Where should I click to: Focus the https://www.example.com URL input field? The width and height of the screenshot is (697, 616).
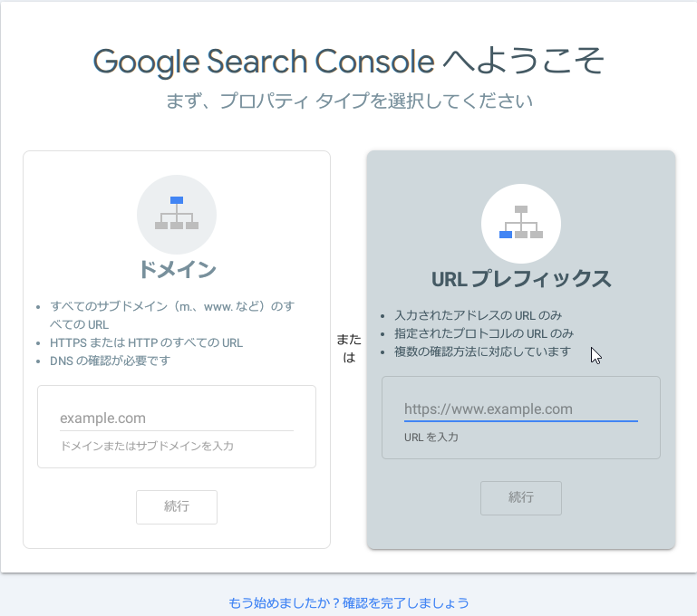(521, 409)
